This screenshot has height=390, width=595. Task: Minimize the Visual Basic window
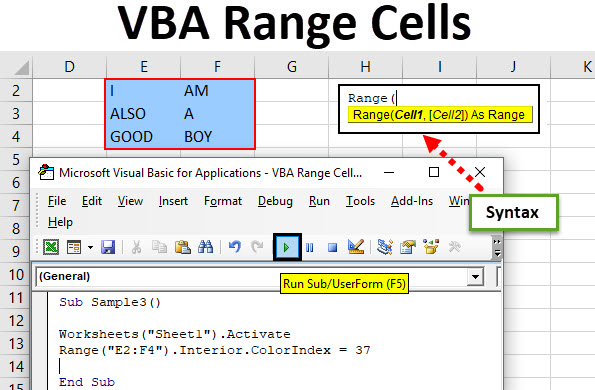[x=389, y=172]
